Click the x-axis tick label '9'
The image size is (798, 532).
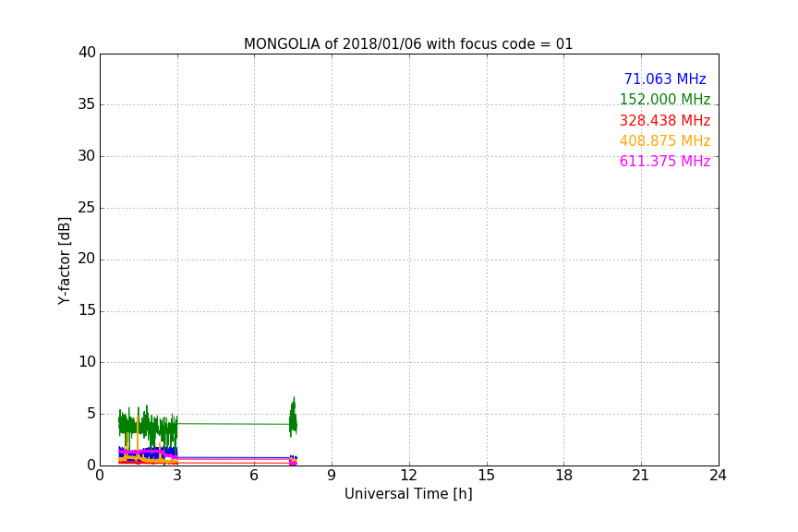[332, 476]
